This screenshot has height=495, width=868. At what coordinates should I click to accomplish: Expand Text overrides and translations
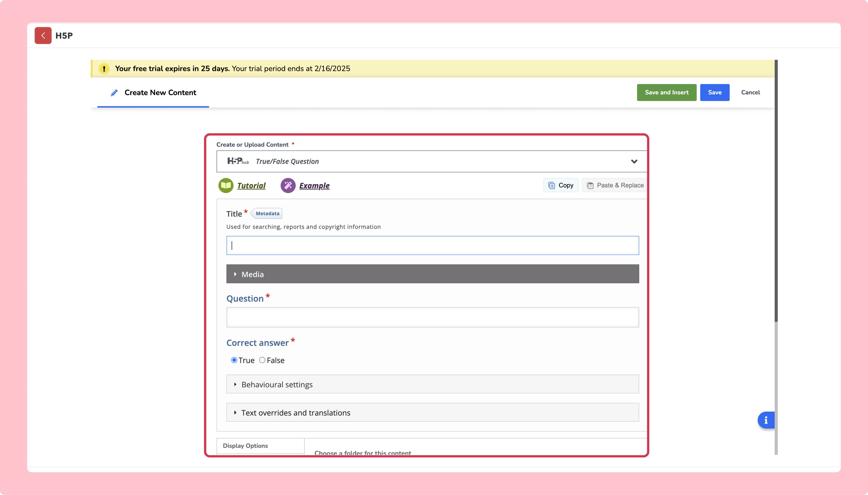coord(433,412)
